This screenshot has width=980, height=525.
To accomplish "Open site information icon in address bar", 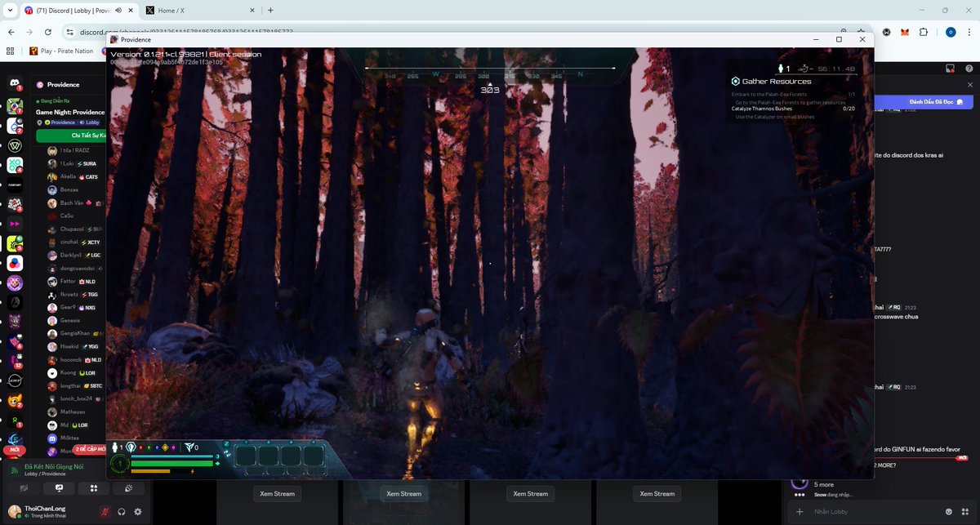I will click(70, 32).
